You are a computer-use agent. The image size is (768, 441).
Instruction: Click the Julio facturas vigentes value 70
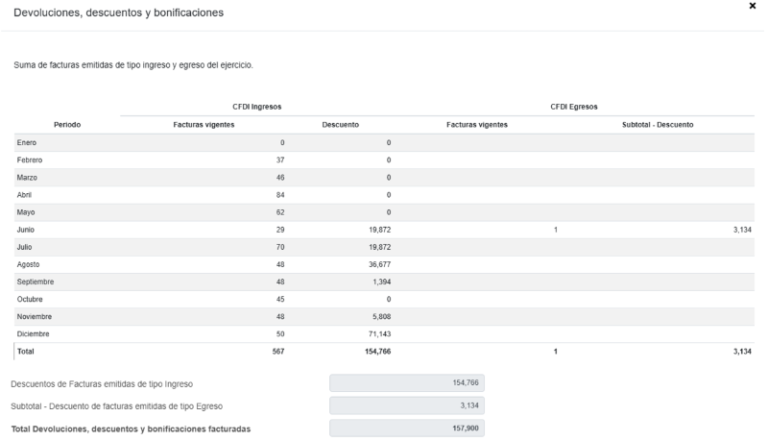(x=280, y=247)
